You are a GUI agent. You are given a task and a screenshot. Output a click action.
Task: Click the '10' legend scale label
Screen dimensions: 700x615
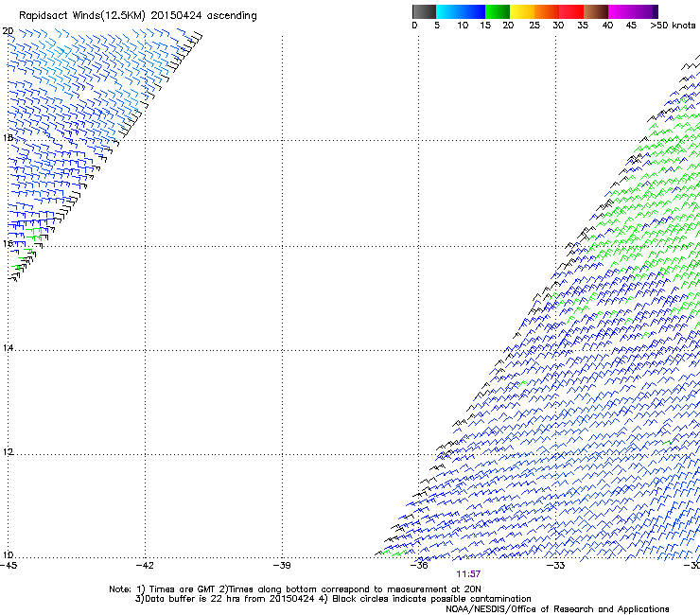click(x=463, y=26)
